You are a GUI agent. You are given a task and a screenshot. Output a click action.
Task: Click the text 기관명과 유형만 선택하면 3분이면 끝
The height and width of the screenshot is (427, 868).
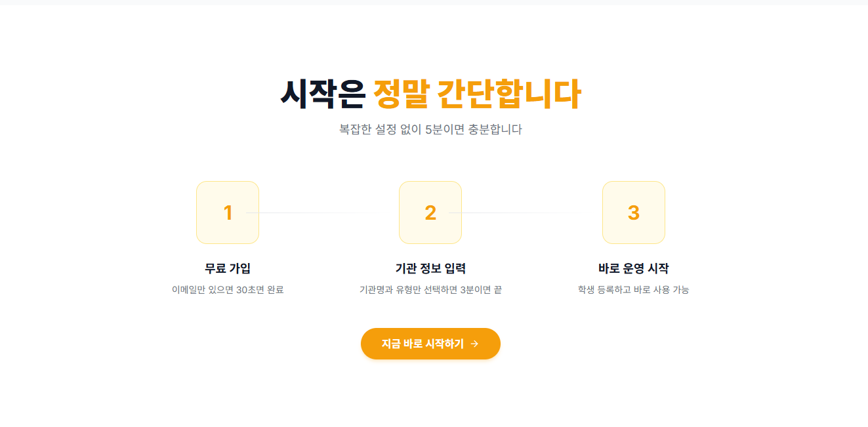pyautogui.click(x=430, y=289)
